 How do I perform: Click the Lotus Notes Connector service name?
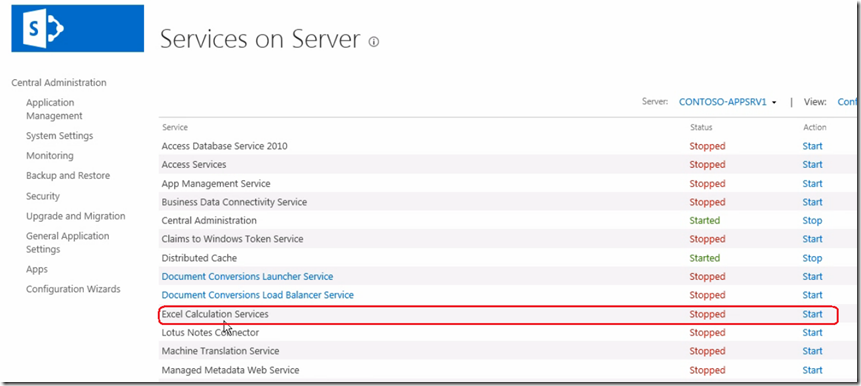[210, 333]
